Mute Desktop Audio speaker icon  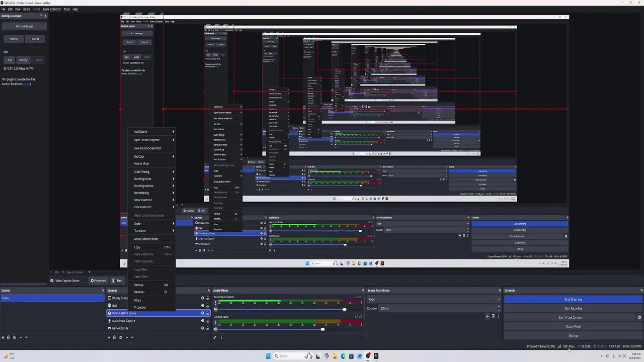click(216, 329)
